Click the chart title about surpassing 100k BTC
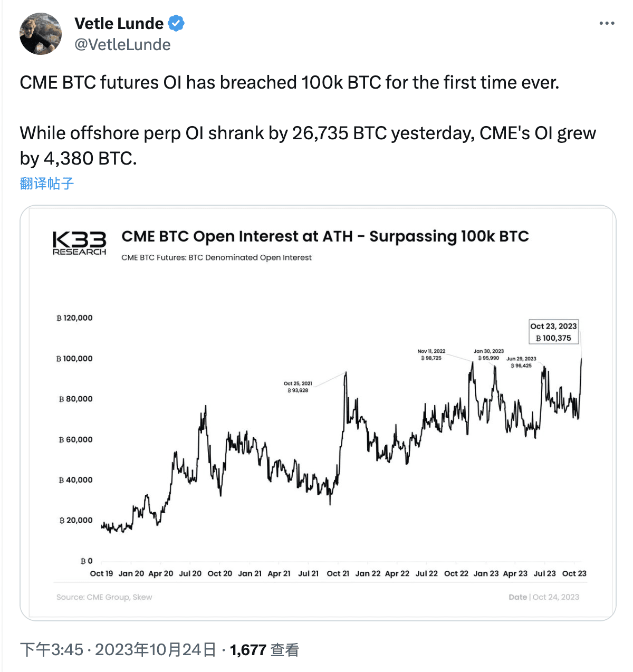The height and width of the screenshot is (672, 633). 325,236
